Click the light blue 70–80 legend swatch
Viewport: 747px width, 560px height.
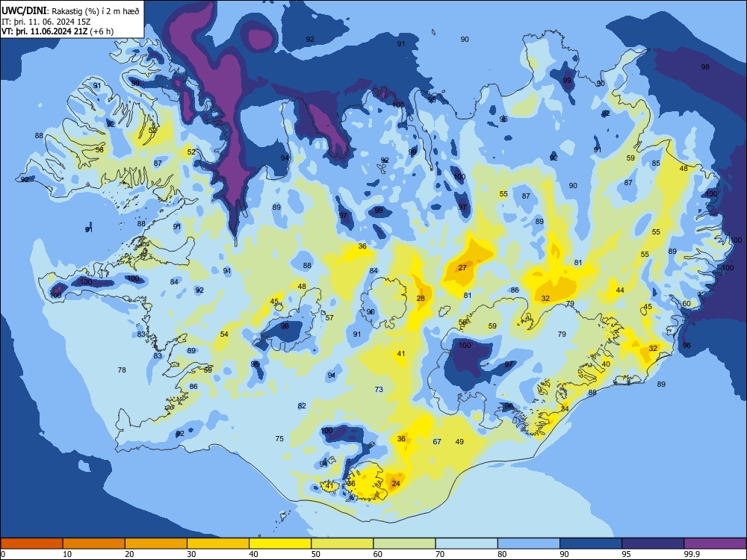466,544
